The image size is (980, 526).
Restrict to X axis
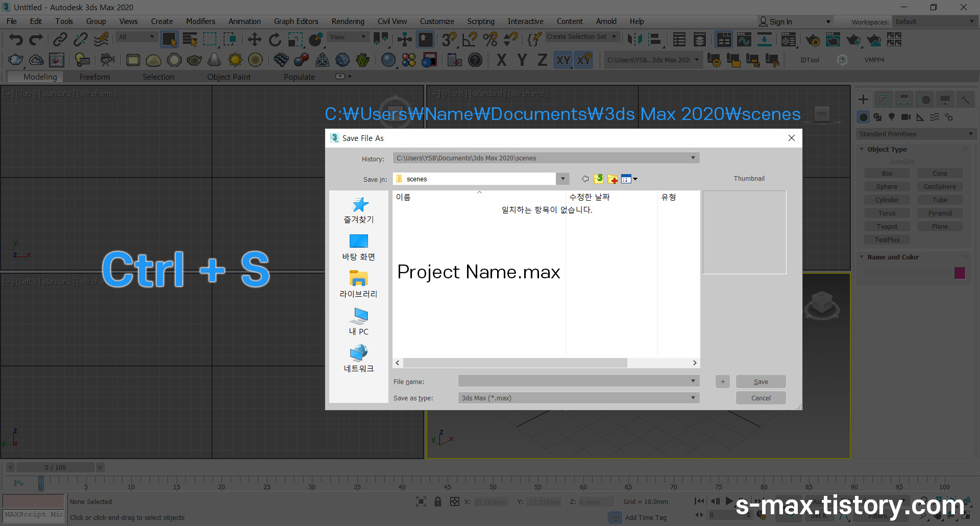502,60
